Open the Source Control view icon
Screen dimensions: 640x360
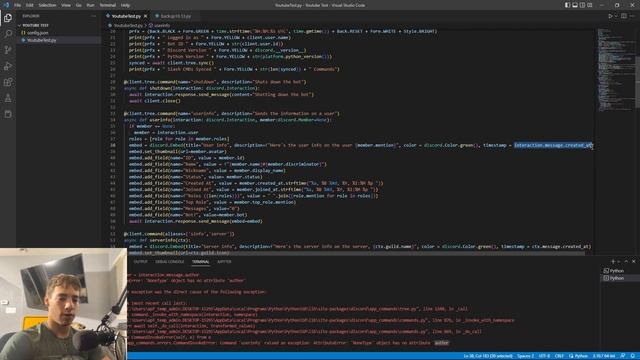(8, 50)
